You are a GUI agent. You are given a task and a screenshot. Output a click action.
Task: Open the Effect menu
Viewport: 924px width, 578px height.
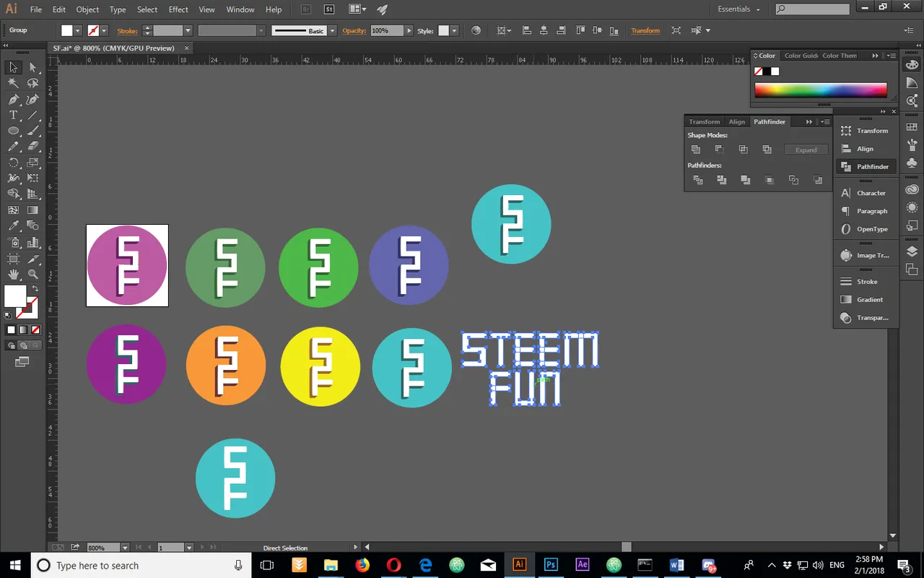[x=178, y=9]
